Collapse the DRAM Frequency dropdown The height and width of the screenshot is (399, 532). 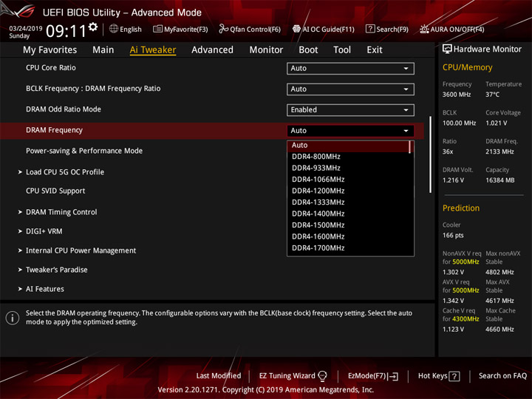350,131
